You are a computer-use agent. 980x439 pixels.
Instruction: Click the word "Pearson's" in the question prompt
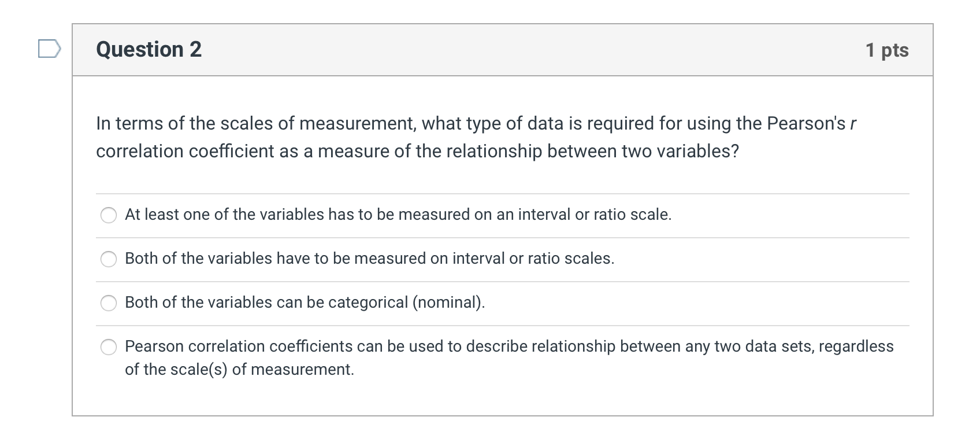tap(806, 124)
